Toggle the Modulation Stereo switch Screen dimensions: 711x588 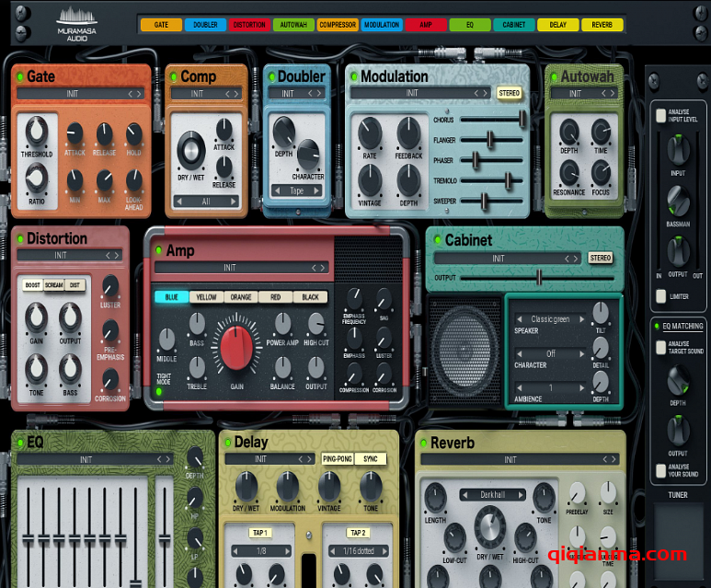click(509, 93)
